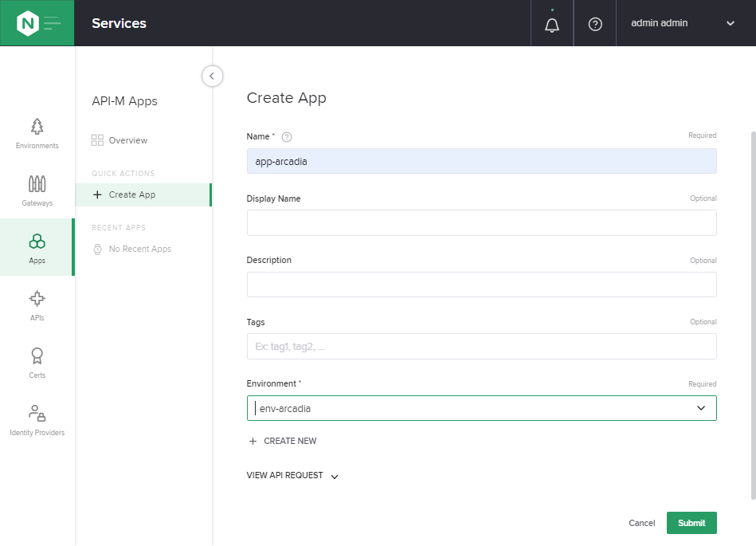The width and height of the screenshot is (756, 546).
Task: Select the Apps sidebar item
Action: (37, 247)
